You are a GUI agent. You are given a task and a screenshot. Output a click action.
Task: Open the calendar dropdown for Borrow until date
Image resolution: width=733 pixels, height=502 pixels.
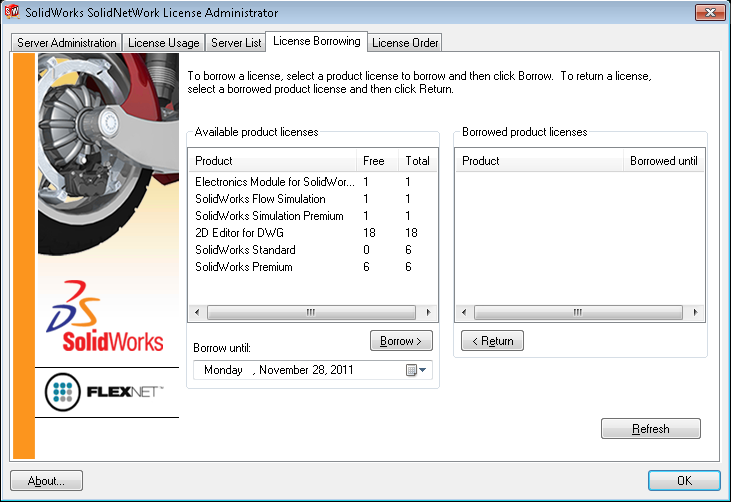(417, 371)
